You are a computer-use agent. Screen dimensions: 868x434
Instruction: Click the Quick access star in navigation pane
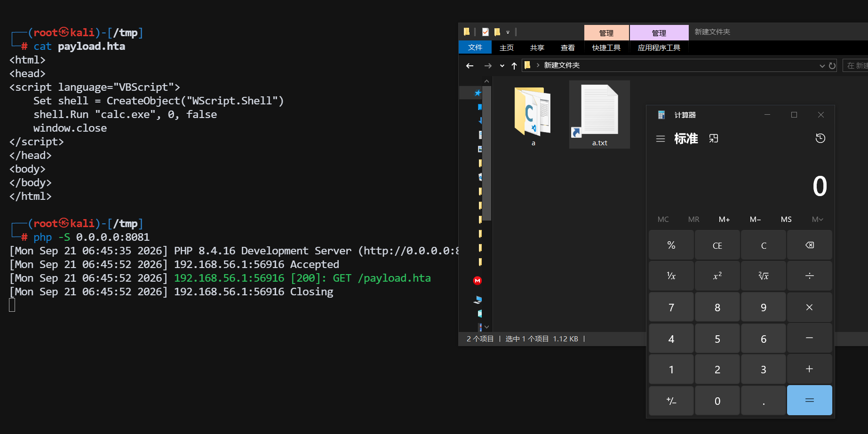tap(478, 93)
